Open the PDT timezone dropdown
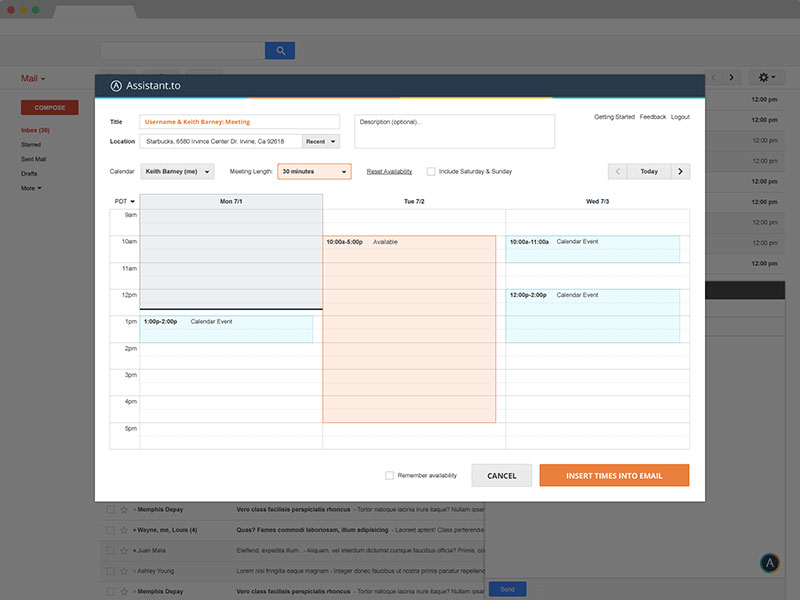 pos(124,202)
